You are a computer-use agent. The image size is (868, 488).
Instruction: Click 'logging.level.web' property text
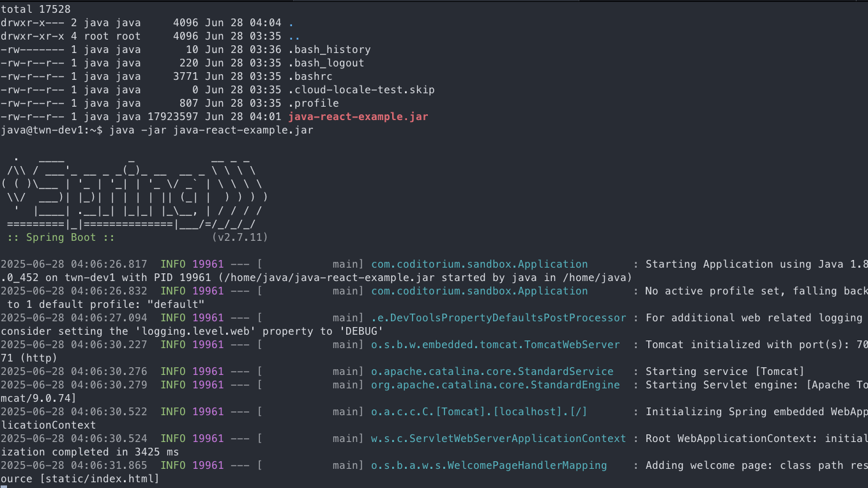click(195, 331)
